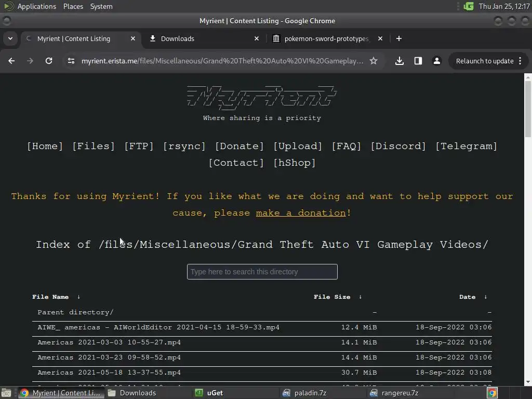The height and width of the screenshot is (399, 532).
Task: Click the window menu button at title bar left
Action: coord(6,21)
